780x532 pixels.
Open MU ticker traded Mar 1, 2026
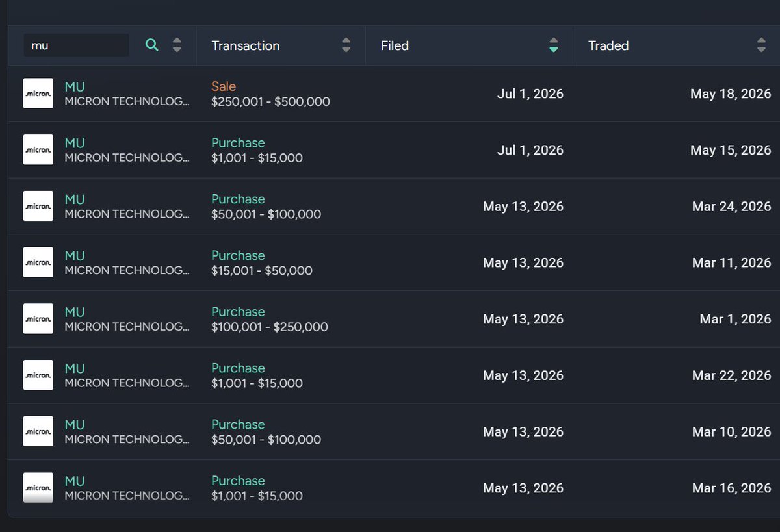coord(75,312)
